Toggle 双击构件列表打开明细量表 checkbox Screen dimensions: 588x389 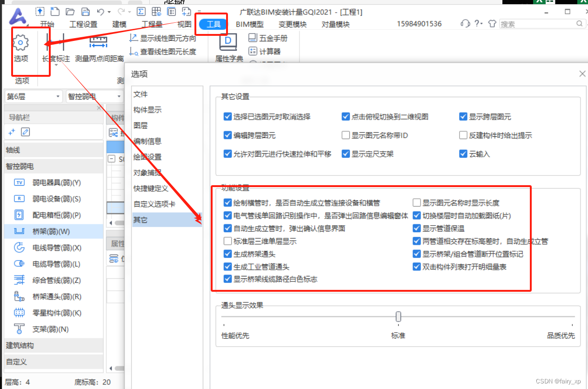tap(417, 267)
